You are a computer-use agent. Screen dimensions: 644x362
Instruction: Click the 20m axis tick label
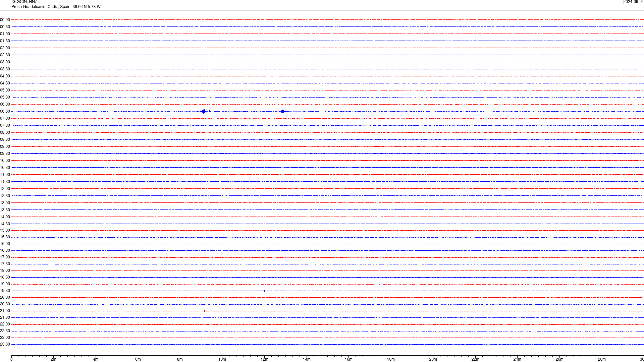(433, 359)
